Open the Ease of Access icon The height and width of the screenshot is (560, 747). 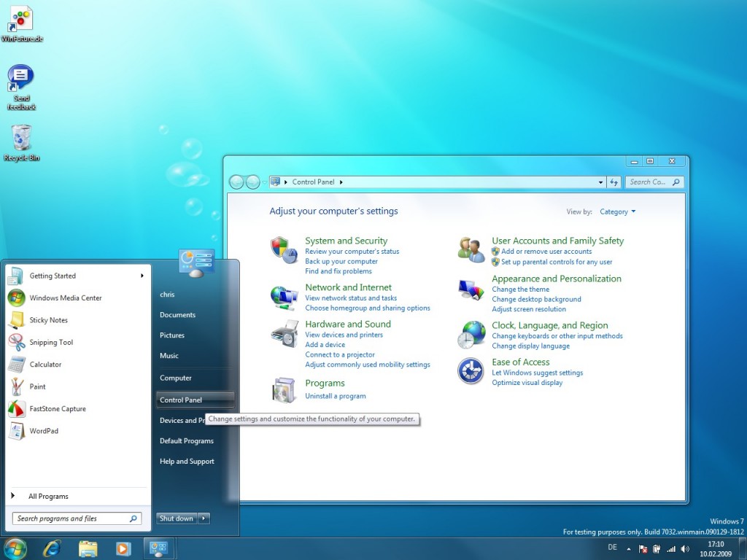click(471, 371)
